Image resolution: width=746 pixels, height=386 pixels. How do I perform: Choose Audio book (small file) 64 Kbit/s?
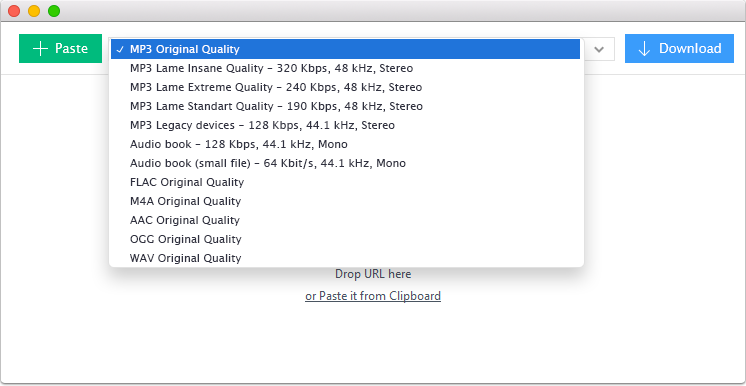345,163
